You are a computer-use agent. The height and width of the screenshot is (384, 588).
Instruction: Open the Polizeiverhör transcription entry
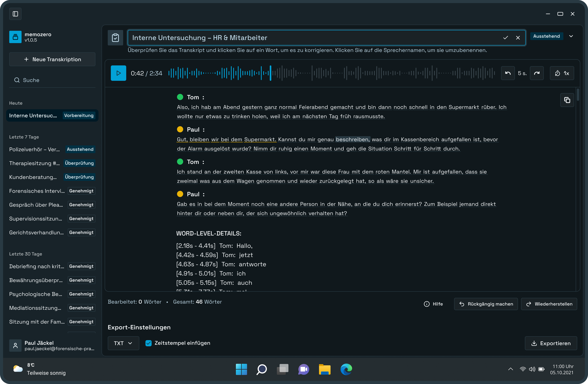point(35,149)
